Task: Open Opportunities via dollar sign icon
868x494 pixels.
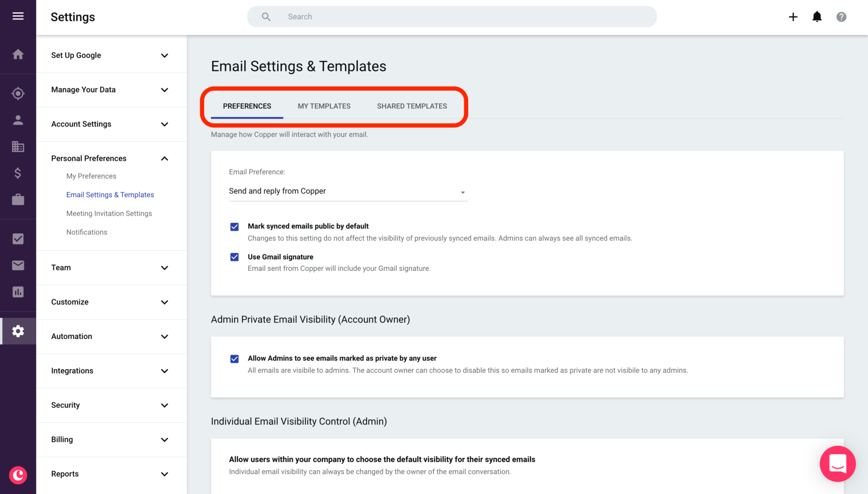Action: click(x=18, y=173)
